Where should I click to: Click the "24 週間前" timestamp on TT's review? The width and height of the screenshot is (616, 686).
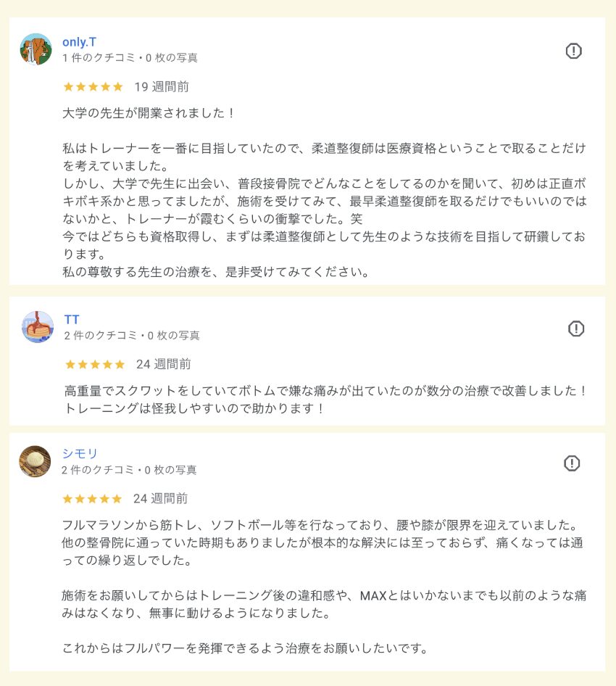coord(164,364)
